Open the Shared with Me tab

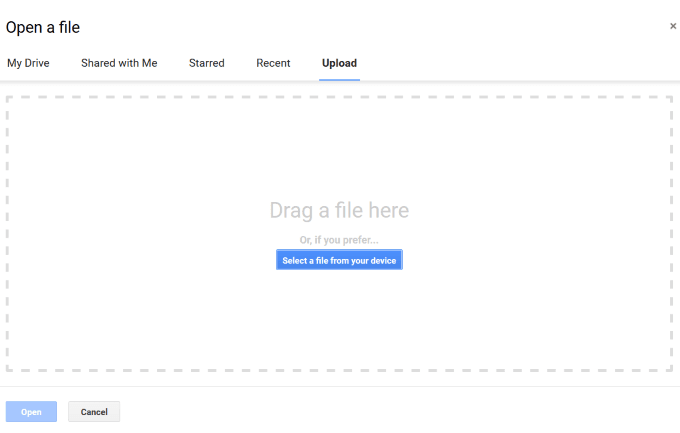tap(119, 63)
